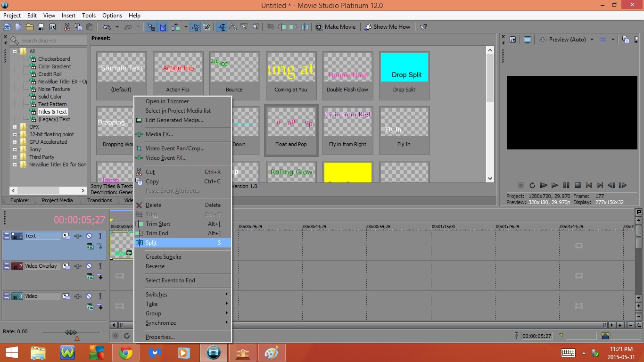
Task: Click the Save floppy toolbar icon
Action: coord(41,27)
